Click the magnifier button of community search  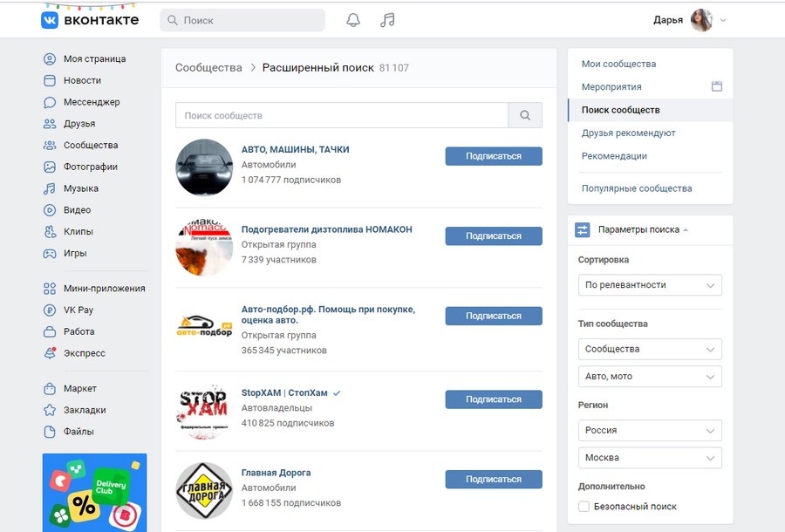tap(525, 115)
